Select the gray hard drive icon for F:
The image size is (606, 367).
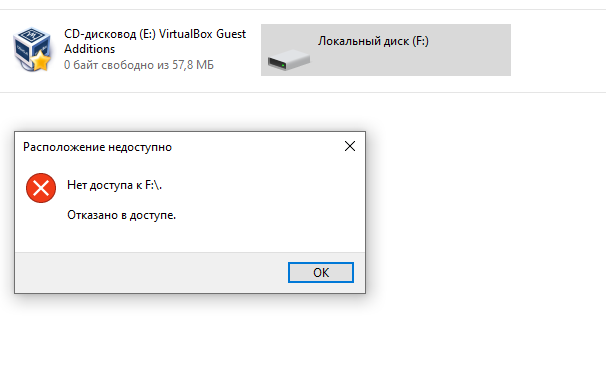click(289, 59)
